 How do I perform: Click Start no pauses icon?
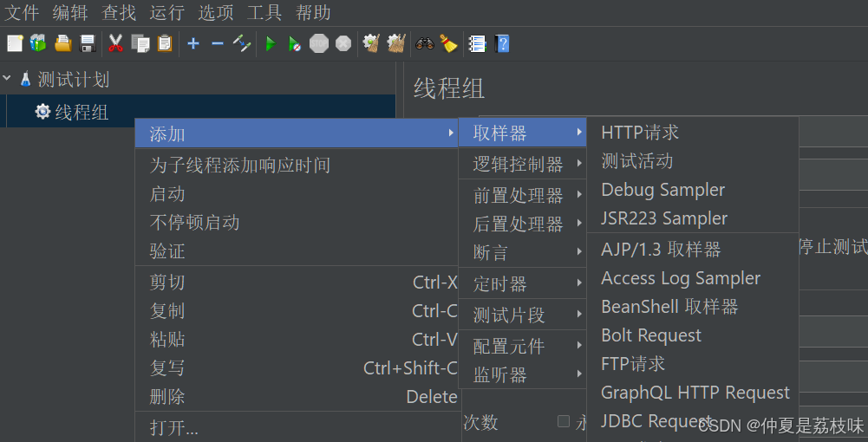pyautogui.click(x=295, y=43)
